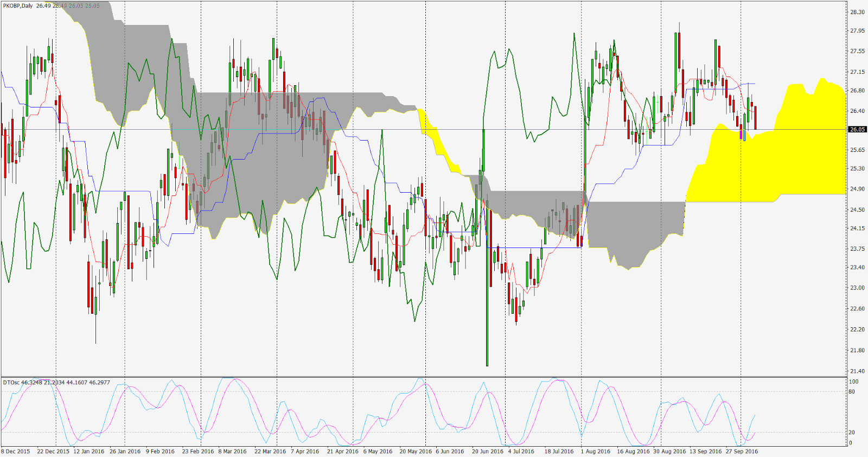868x457 pixels.
Task: Click the 1 Aug 2016 date
Action: (596, 452)
